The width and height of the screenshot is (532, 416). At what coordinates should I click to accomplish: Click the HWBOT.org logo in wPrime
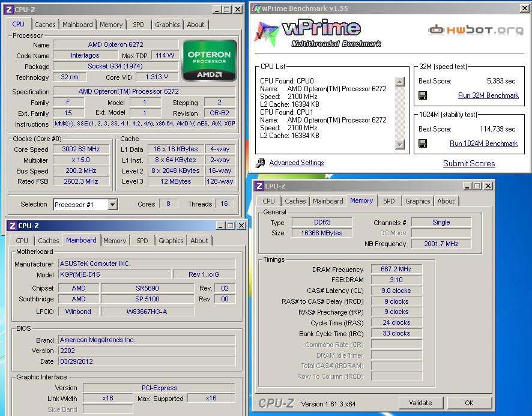click(x=476, y=30)
